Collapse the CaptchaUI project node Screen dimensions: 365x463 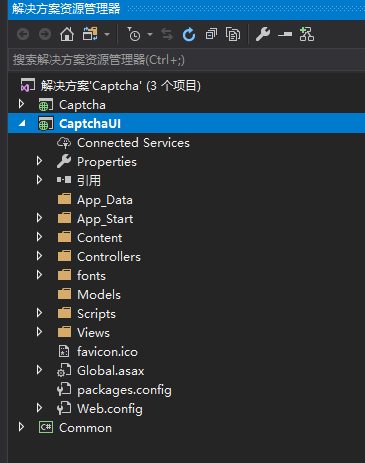22,124
